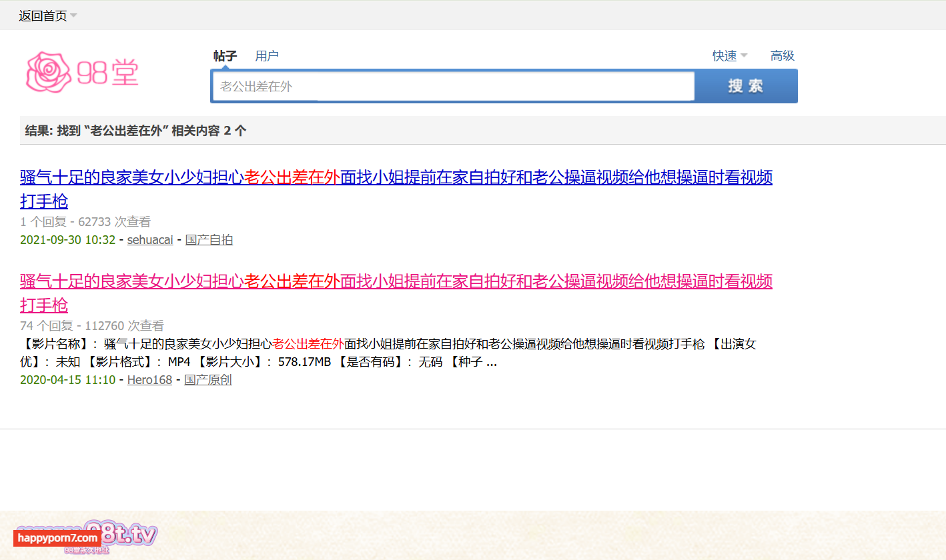Image resolution: width=946 pixels, height=560 pixels.
Task: Click the 2020-04-15 11:10 timestamp
Action: [67, 380]
